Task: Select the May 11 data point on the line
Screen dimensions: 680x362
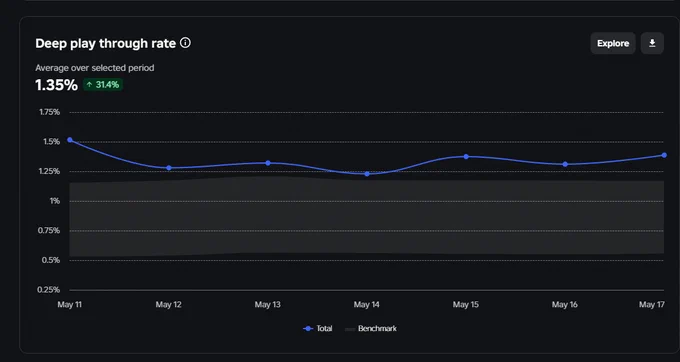Action: tap(70, 140)
